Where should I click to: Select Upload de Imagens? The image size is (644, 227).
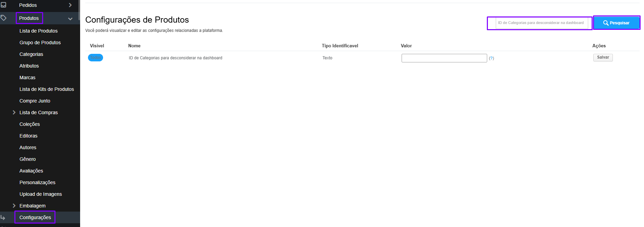[x=40, y=194]
